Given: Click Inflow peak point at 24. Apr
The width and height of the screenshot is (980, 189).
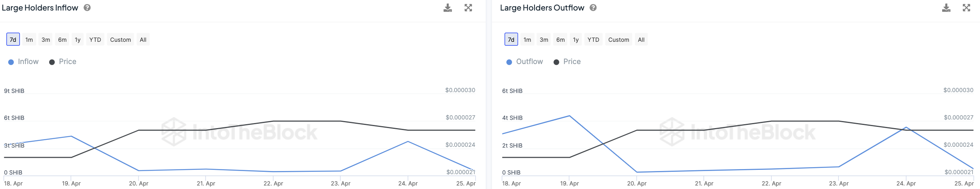Looking at the screenshot, I should pyautogui.click(x=408, y=141).
